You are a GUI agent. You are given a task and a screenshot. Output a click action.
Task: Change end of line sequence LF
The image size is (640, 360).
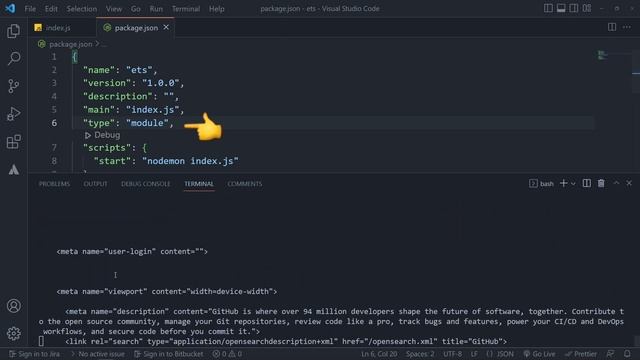474,354
